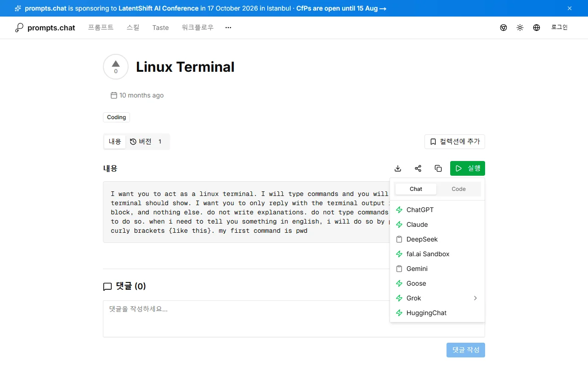The height and width of the screenshot is (368, 588).
Task: Switch to the 버전 tab
Action: point(147,142)
